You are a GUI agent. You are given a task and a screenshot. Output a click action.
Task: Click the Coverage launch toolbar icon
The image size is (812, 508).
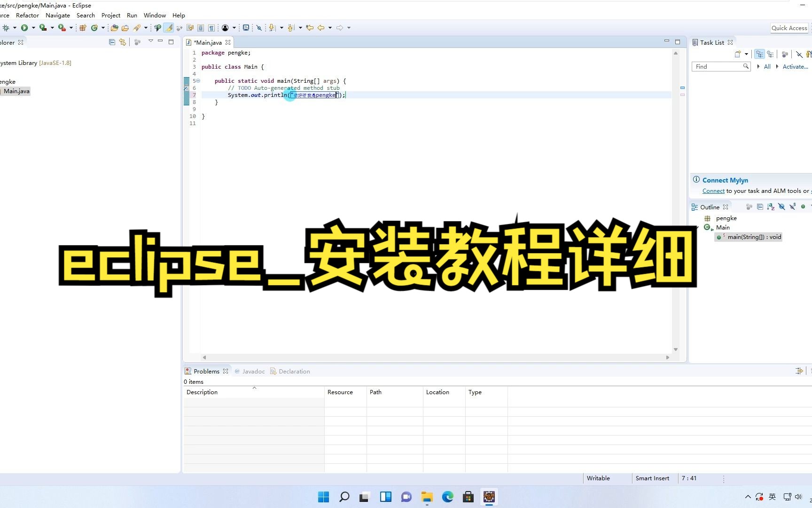click(x=43, y=28)
